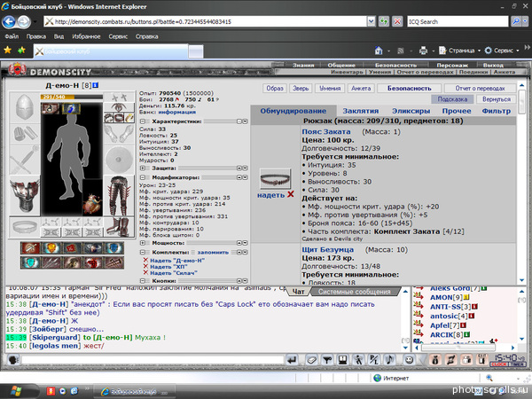Delete the saved set "Силач"
Viewport: 532px width, 399px height.
(x=145, y=272)
